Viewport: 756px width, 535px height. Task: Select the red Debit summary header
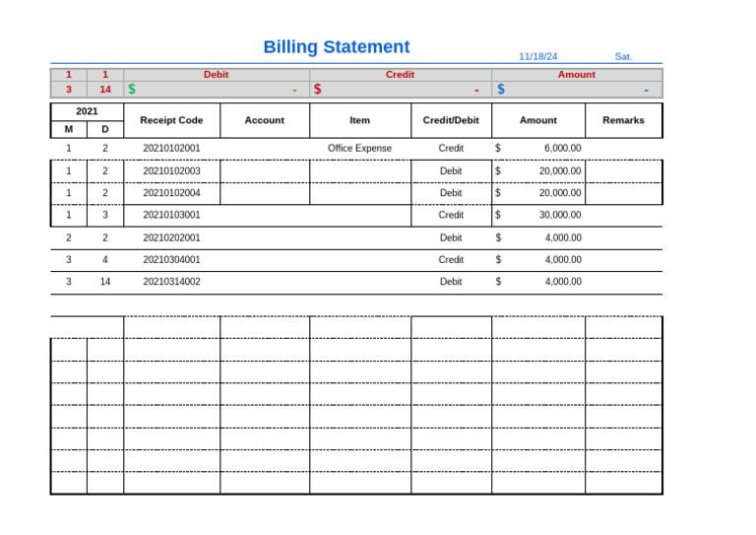coord(216,74)
